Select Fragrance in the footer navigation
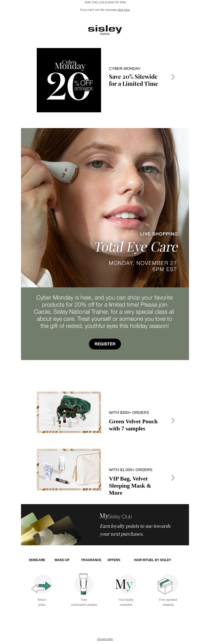Screen dimensions: 210x644 (x=91, y=560)
